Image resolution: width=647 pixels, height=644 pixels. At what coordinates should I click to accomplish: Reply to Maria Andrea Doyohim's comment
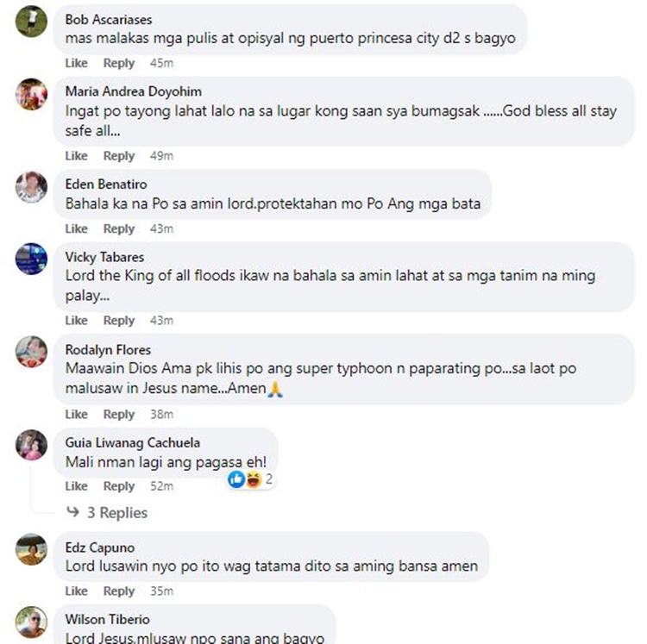click(x=119, y=156)
